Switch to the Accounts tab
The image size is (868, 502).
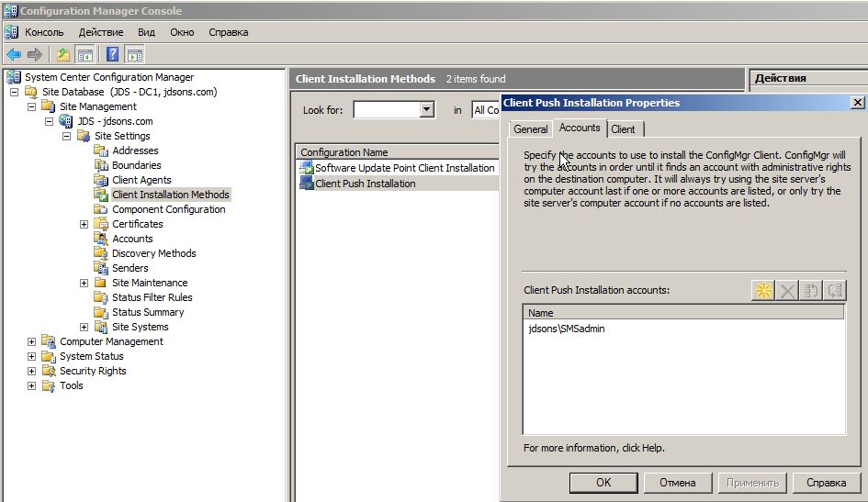click(580, 128)
